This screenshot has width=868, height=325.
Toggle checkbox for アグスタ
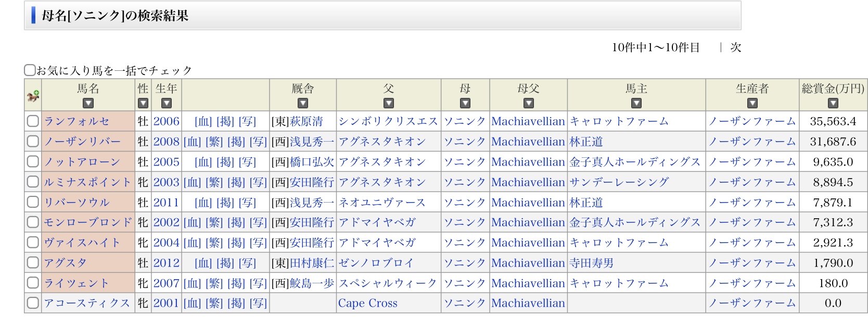coord(33,262)
